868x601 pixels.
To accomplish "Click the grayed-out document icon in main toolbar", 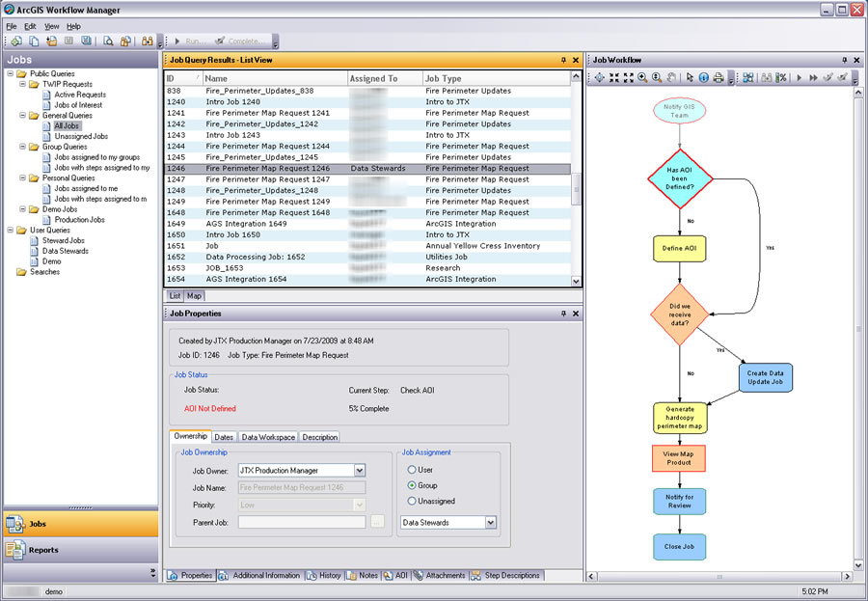I will click(x=68, y=41).
